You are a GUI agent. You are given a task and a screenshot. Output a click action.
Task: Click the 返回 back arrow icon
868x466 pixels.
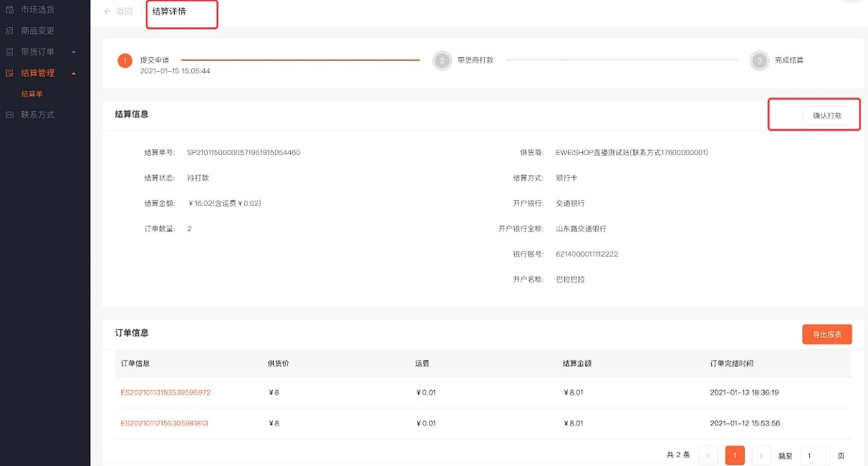[x=107, y=11]
